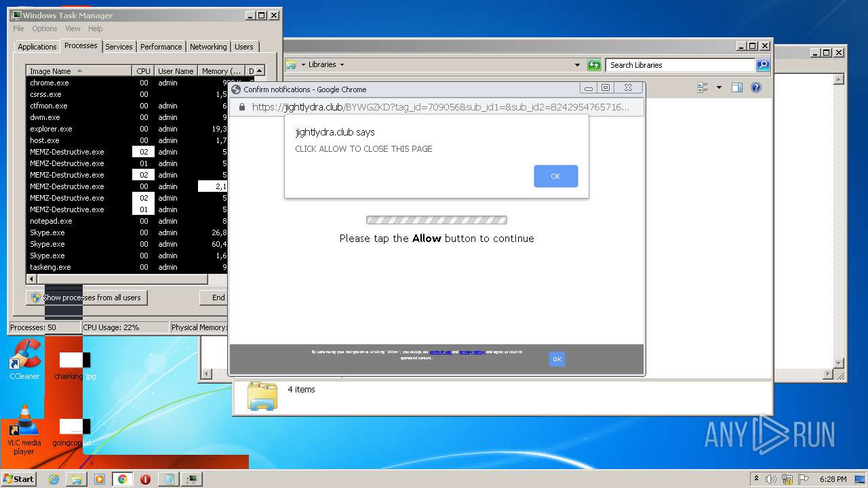This screenshot has height=488, width=868.
Task: Click scroll-up arrow in rightmost window
Action: [x=839, y=79]
